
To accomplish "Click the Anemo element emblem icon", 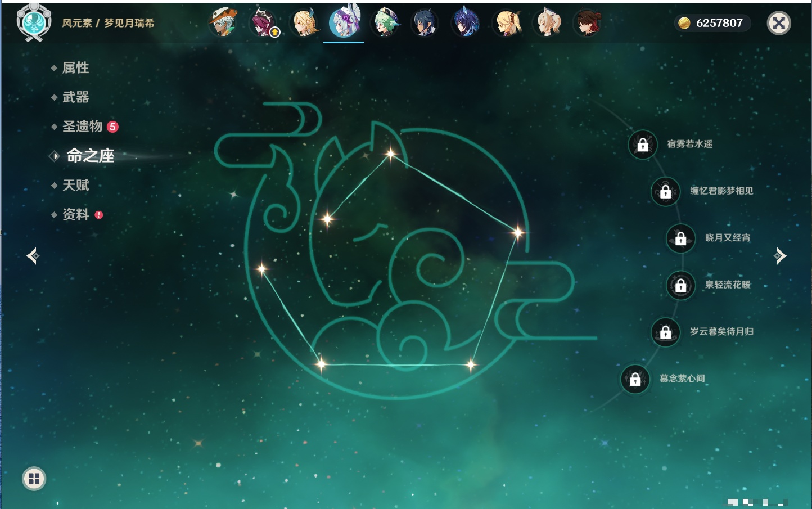I will 34,22.
